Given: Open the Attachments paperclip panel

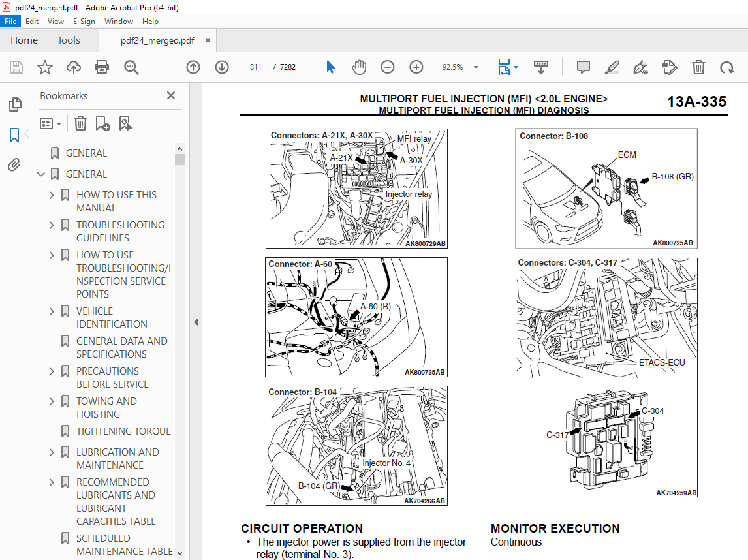Looking at the screenshot, I should pyautogui.click(x=14, y=165).
